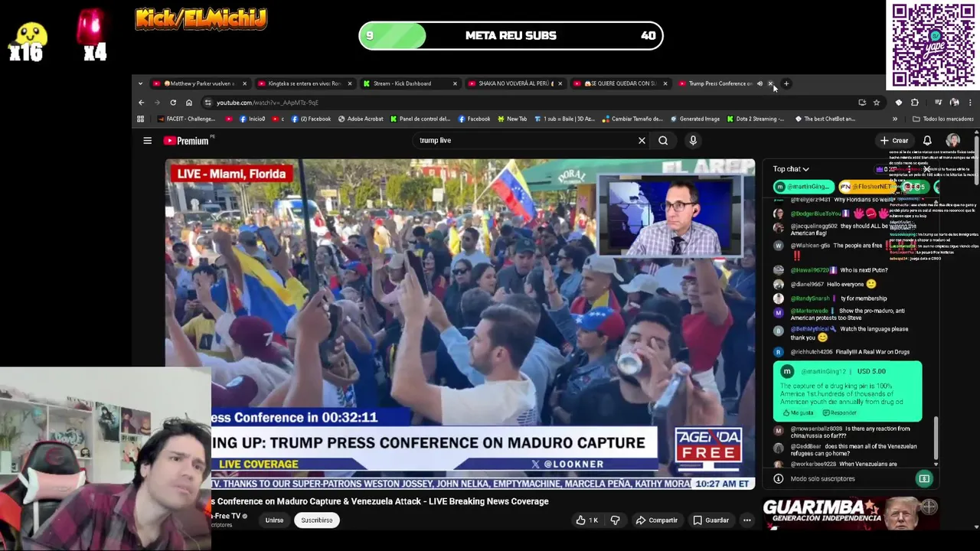This screenshot has width=980, height=551.
Task: Go back in the browser history
Action: point(141,103)
